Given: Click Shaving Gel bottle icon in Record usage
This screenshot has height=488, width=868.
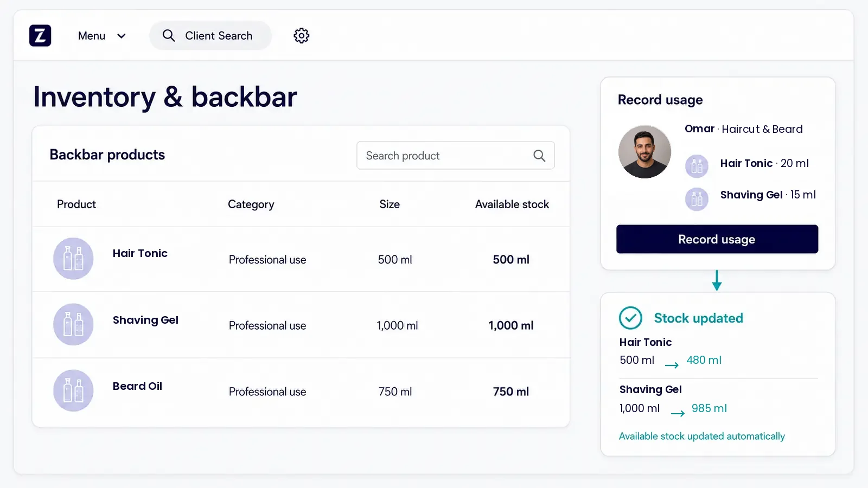Looking at the screenshot, I should (x=697, y=200).
